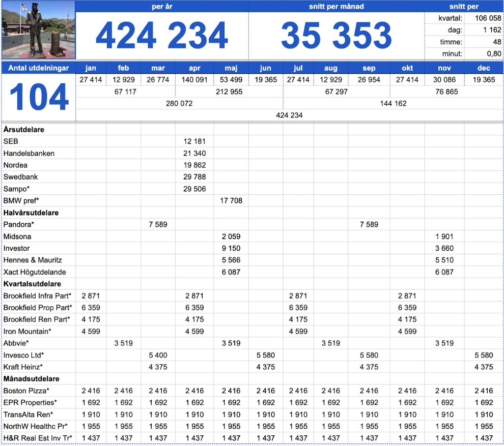Click BMW pref's May value 17 708
The height and width of the screenshot is (446, 504).
231,201
